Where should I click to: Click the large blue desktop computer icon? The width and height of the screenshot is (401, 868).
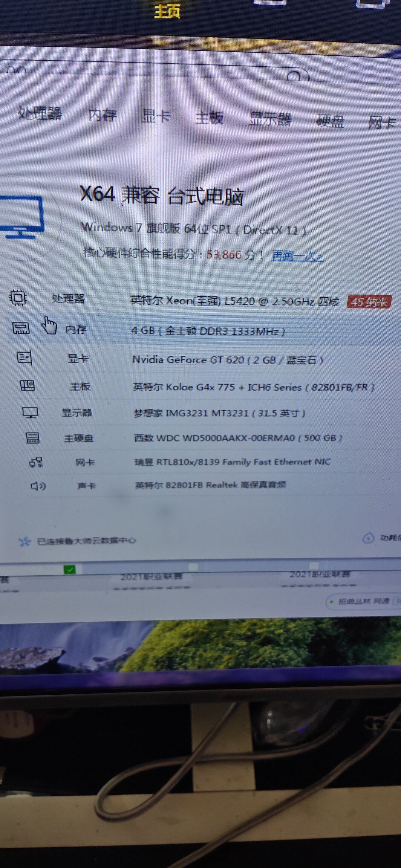pyautogui.click(x=22, y=217)
